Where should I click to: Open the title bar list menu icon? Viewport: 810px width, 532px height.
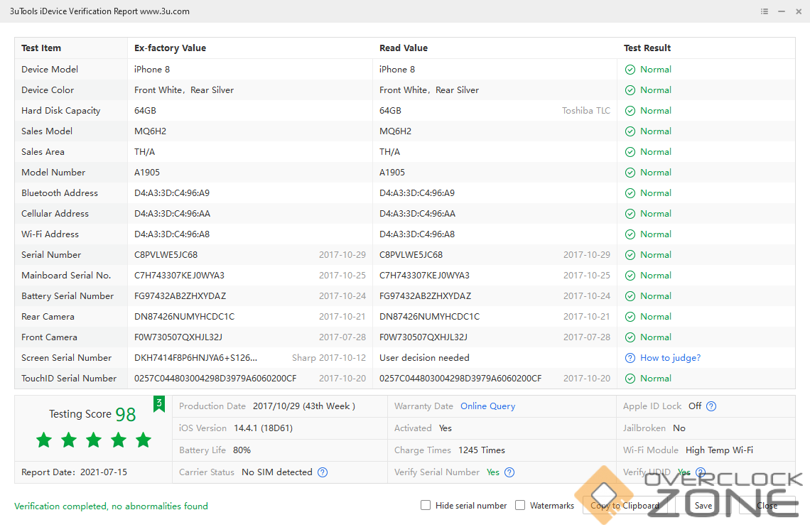pos(765,11)
